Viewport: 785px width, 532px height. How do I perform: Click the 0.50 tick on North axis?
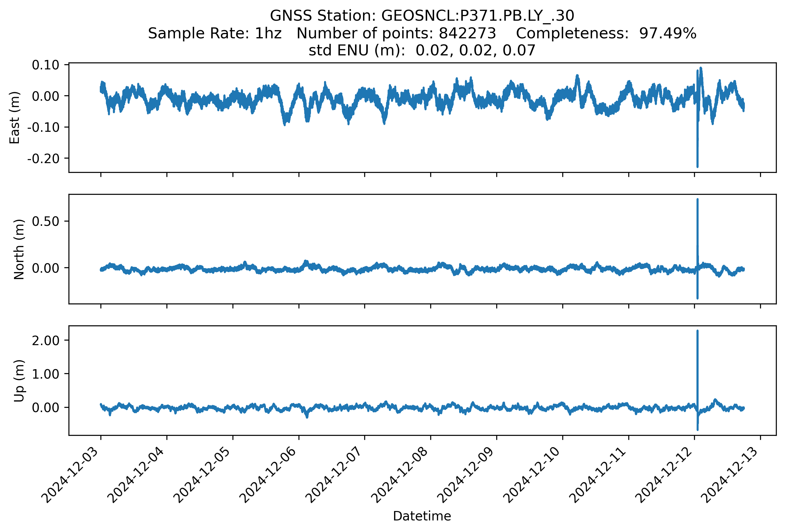point(46,221)
